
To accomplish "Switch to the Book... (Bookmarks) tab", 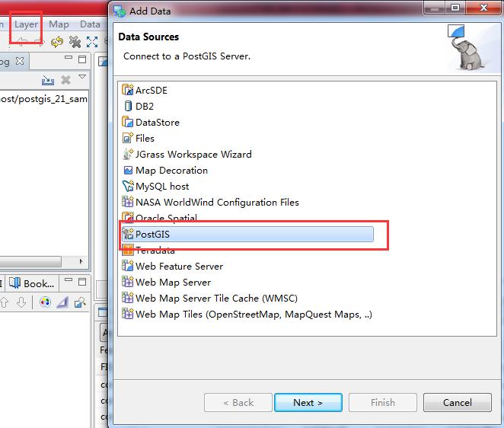I will click(31, 283).
